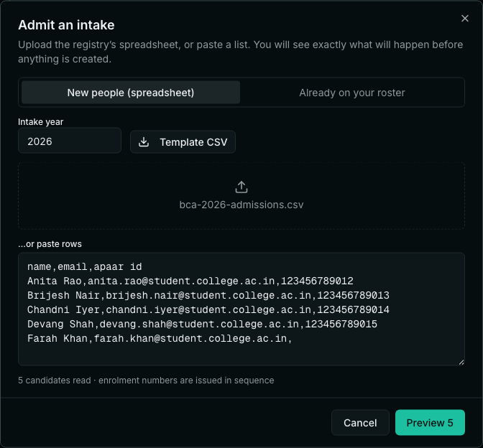Click the Chandni Iyer row in pasted rows
483x448 pixels.
208,309
